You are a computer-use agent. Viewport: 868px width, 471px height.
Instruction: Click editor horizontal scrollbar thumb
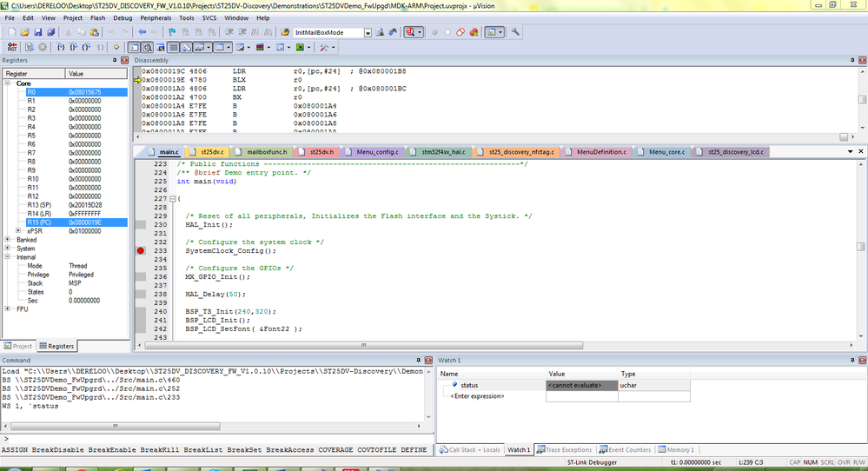coord(364,345)
